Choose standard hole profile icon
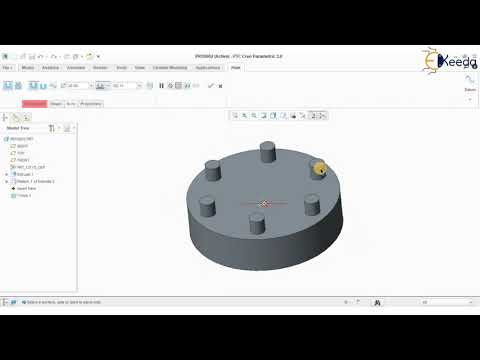Viewport: 480px width, 360px height. [x=43, y=86]
